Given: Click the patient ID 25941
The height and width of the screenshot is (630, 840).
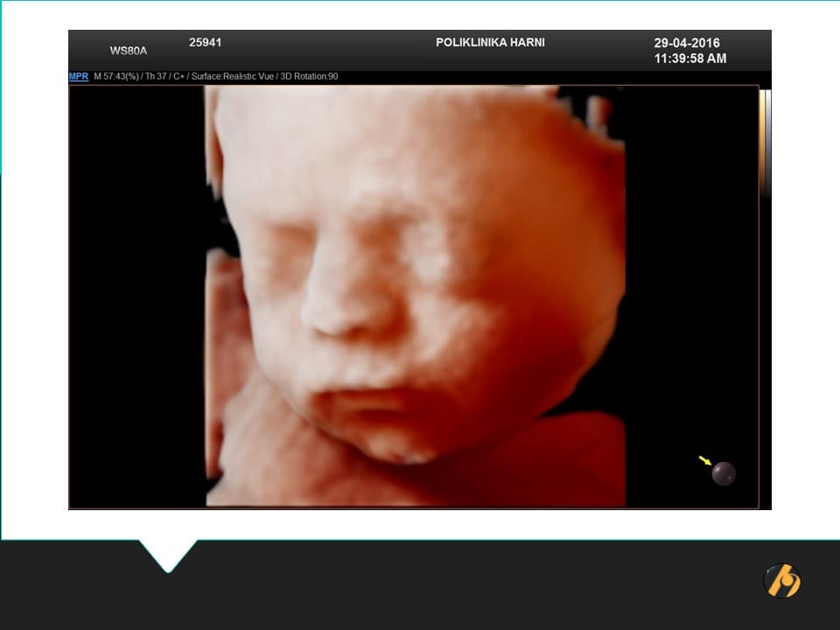Looking at the screenshot, I should pos(206,42).
